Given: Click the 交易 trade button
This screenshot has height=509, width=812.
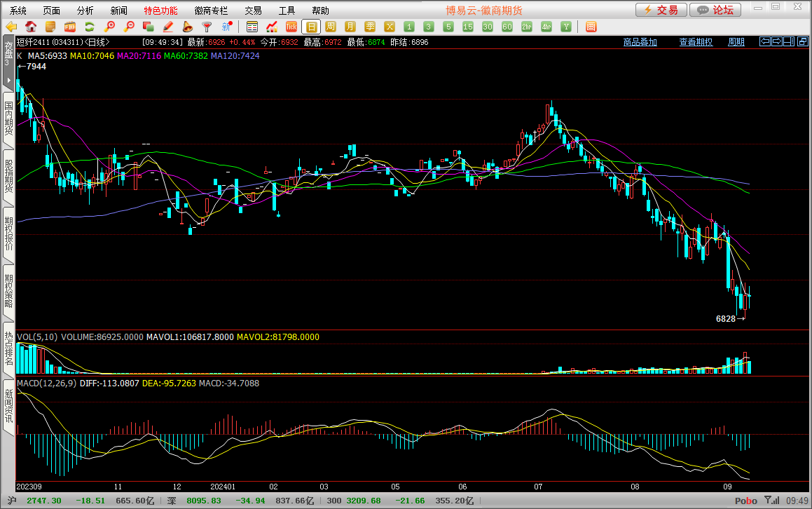Looking at the screenshot, I should click(x=661, y=10).
